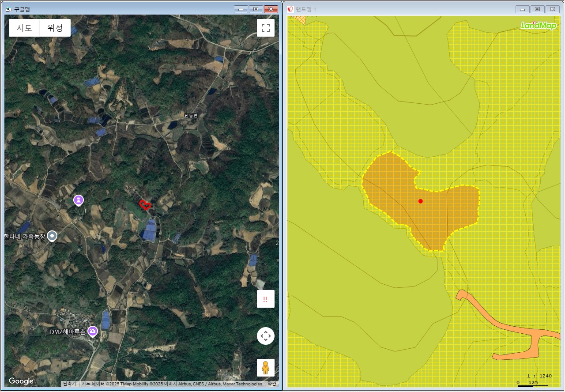The width and height of the screenshot is (565, 392).
Task: Click the red !! alert button
Action: (x=265, y=299)
